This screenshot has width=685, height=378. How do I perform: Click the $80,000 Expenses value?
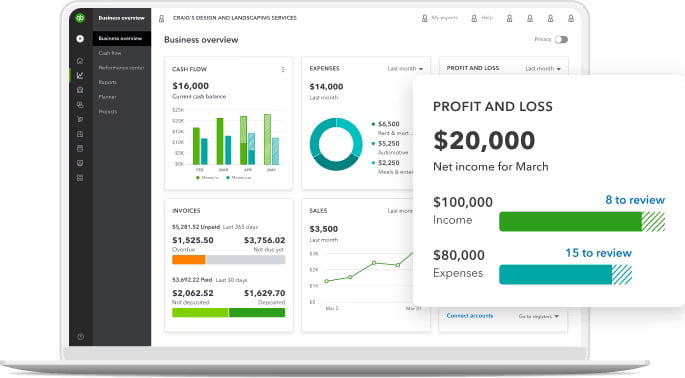(x=459, y=255)
